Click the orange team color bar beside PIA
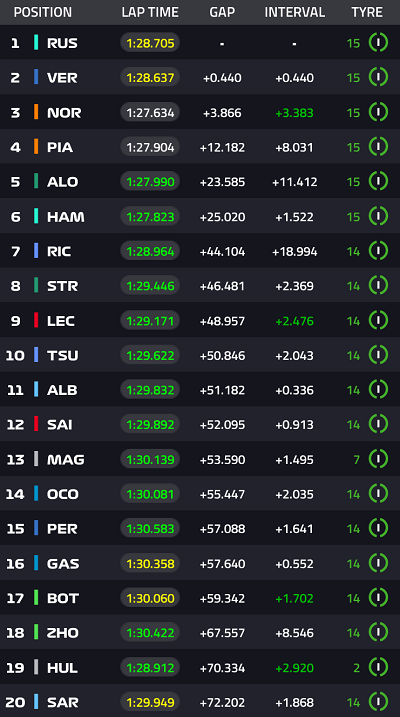 coord(36,147)
